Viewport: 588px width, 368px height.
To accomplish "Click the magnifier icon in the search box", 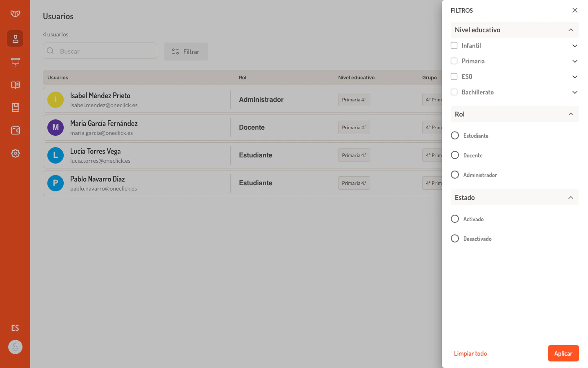I will [x=50, y=51].
